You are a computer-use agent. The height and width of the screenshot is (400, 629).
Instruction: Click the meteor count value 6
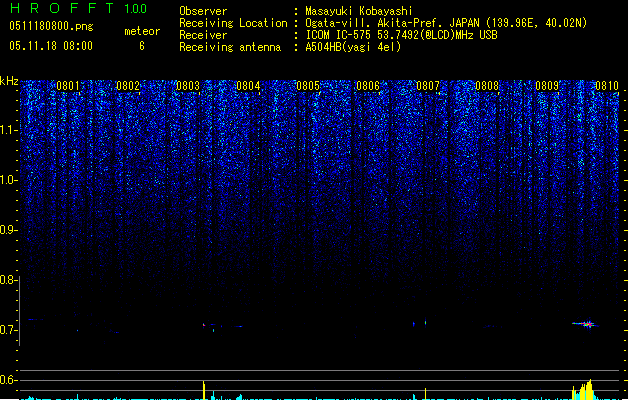coord(142,46)
